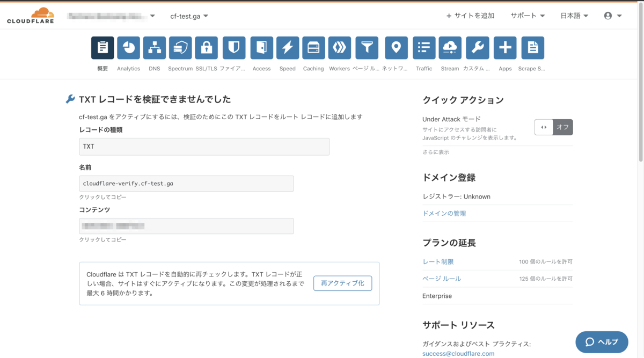
Task: Click the TXT record type field
Action: 204,147
